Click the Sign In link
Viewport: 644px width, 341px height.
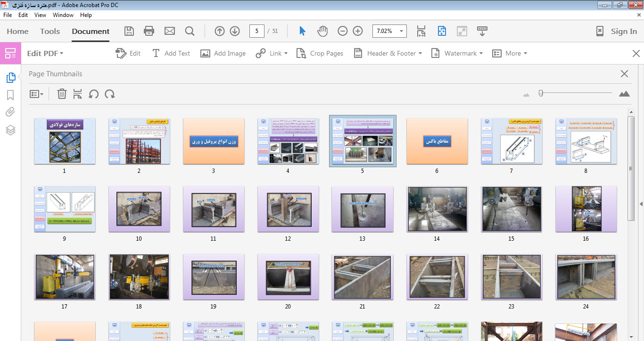(623, 31)
